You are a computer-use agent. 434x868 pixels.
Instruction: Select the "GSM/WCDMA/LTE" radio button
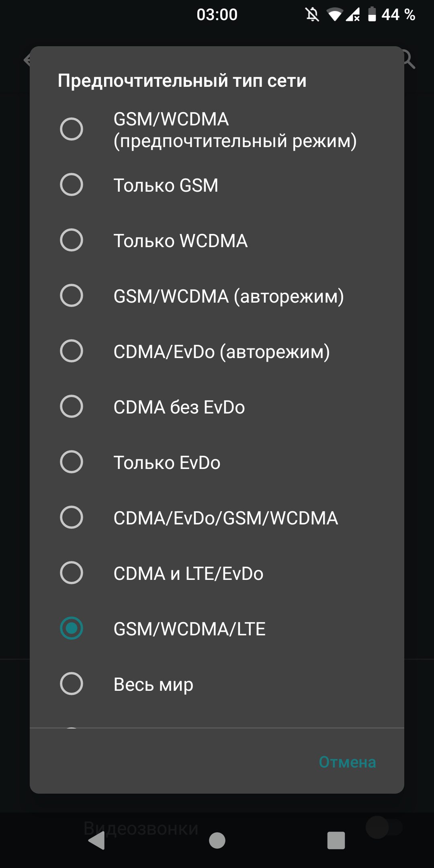72,628
